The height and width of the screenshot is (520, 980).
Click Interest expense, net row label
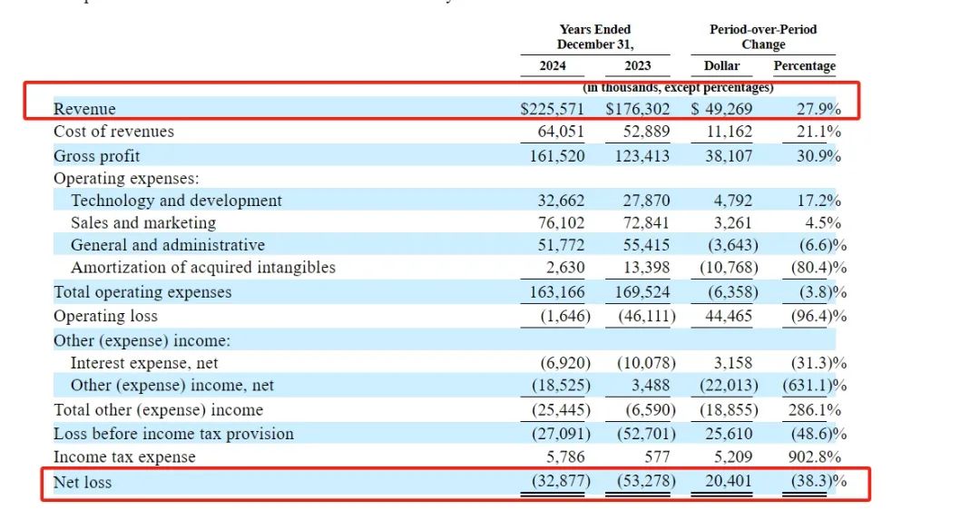point(144,362)
